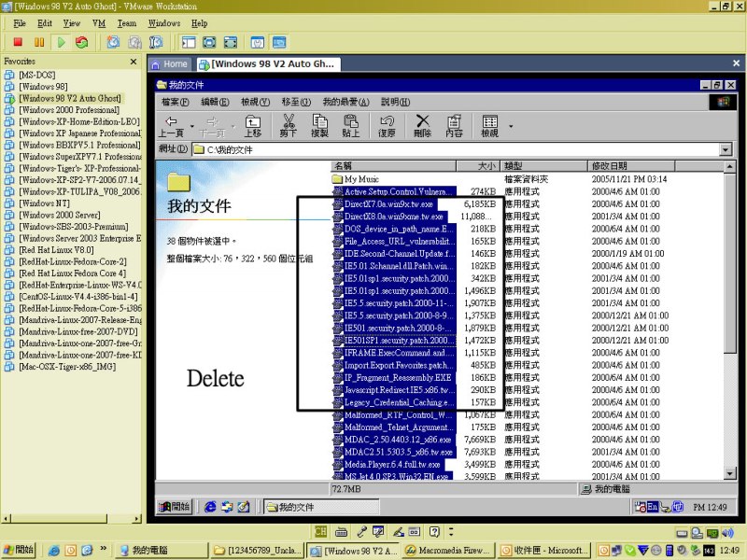Click the orange Suspend button in VMware toolbar
Screen dimensions: 747x560
click(x=39, y=42)
